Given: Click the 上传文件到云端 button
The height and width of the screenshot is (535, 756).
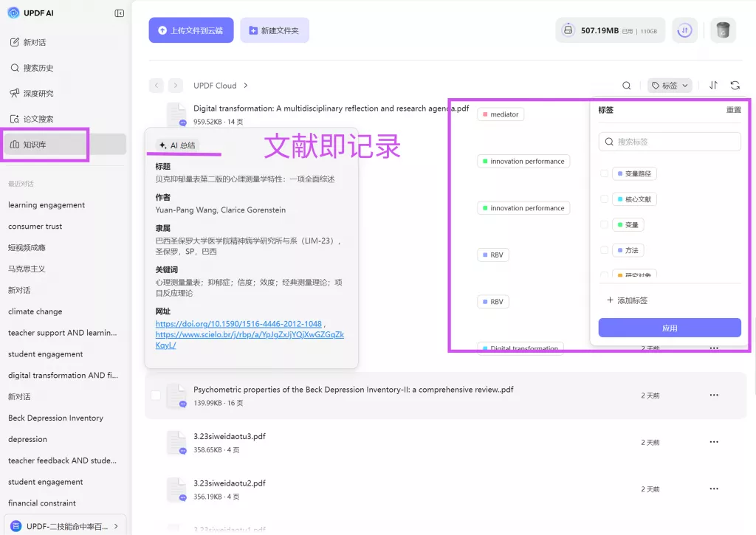Looking at the screenshot, I should (x=191, y=30).
